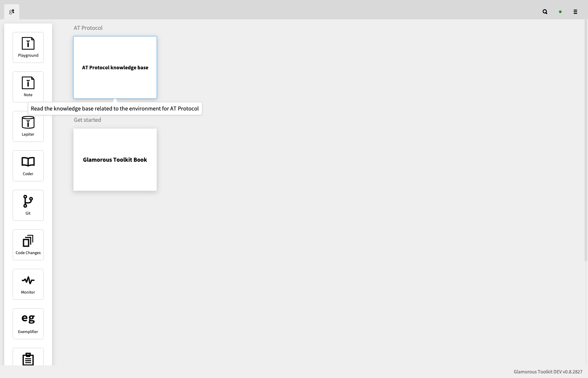The image size is (588, 378).
Task: Launch the Coder book icon
Action: (28, 166)
